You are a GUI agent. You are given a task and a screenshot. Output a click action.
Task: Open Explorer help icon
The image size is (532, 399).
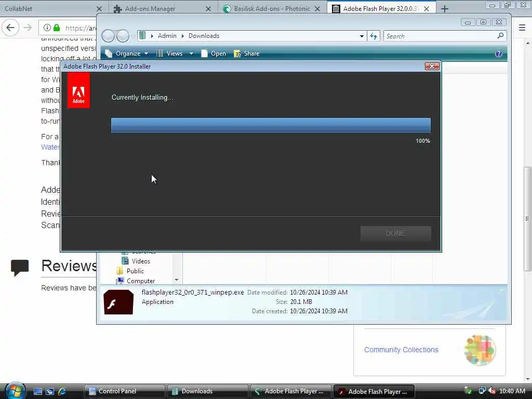pos(498,54)
